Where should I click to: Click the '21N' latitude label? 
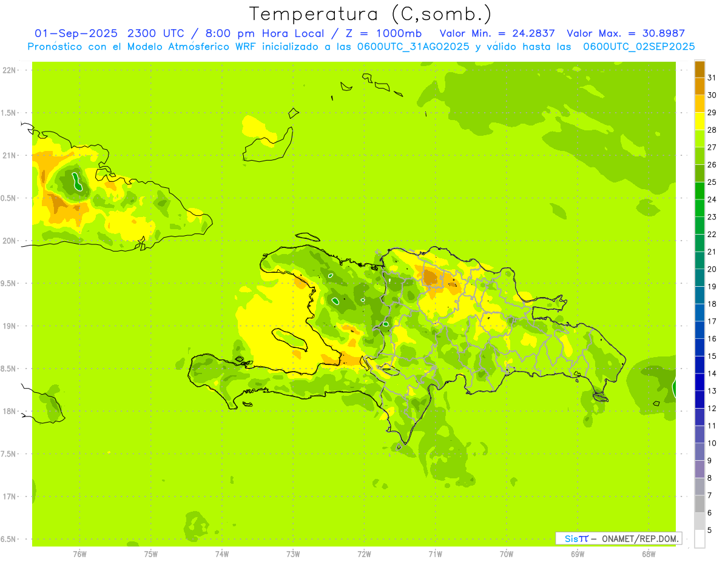(10, 156)
